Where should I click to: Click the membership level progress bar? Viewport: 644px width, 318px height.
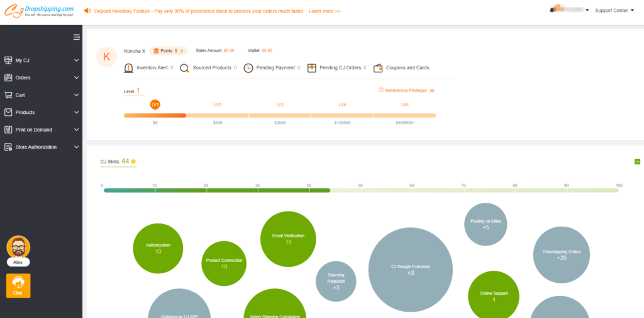pyautogui.click(x=280, y=116)
